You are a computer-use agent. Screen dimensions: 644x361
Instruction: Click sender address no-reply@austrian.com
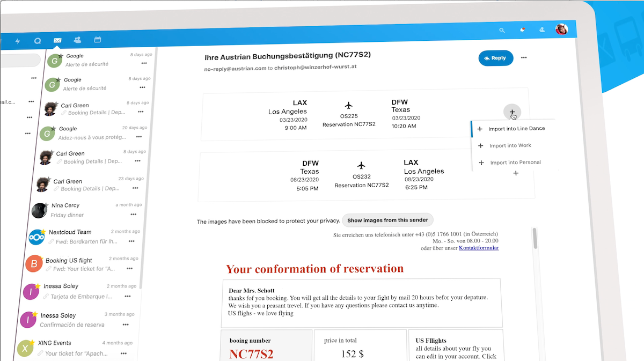coord(235,68)
